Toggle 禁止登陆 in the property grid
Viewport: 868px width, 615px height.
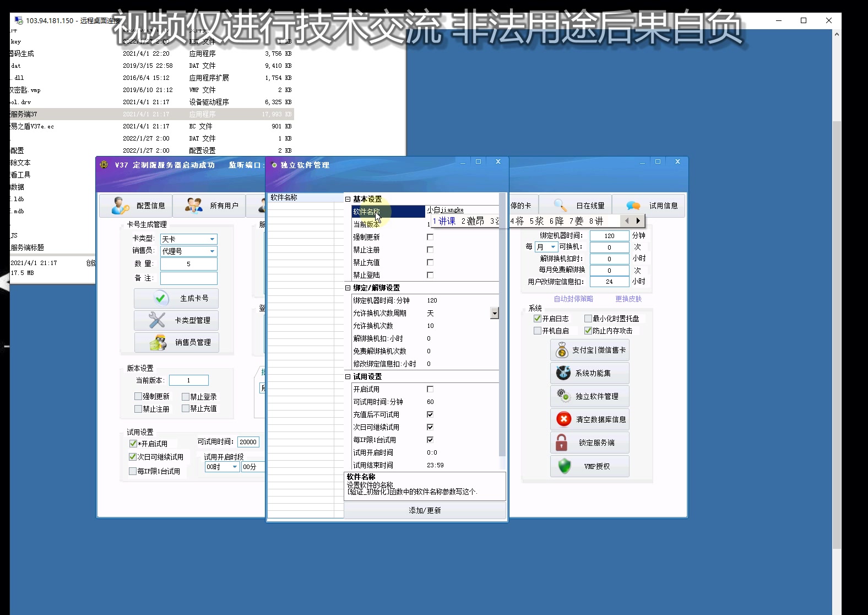(x=430, y=275)
